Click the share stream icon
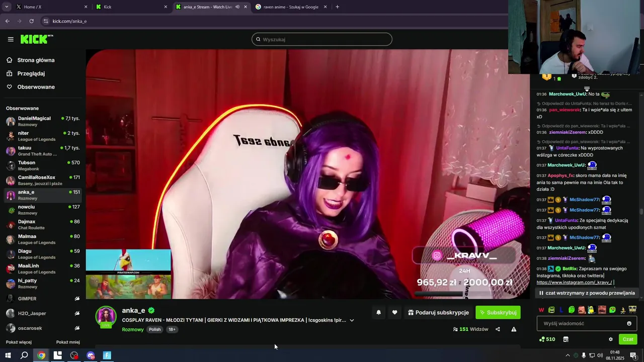This screenshot has height=362, width=644. pos(498,329)
